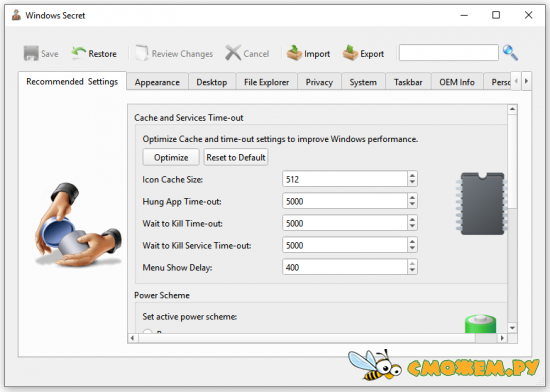Click the vertical scrollbar down arrow

click(x=512, y=328)
